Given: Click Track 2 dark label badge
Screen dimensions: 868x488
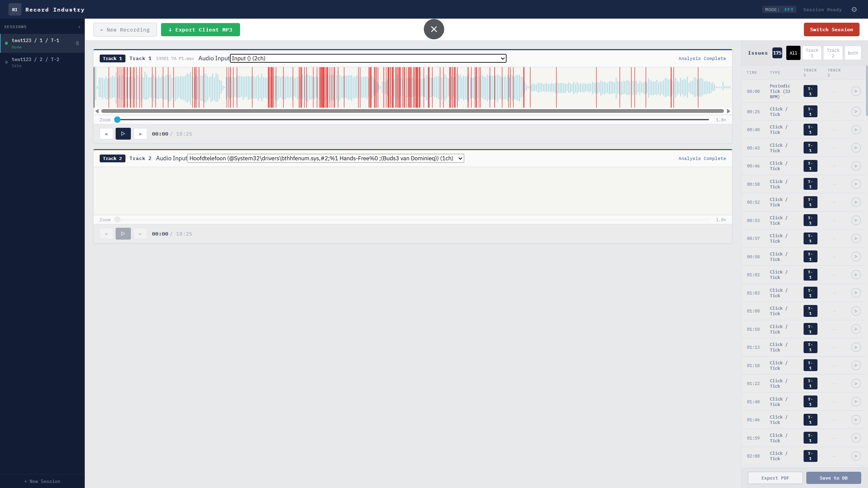Looking at the screenshot, I should click(x=112, y=158).
